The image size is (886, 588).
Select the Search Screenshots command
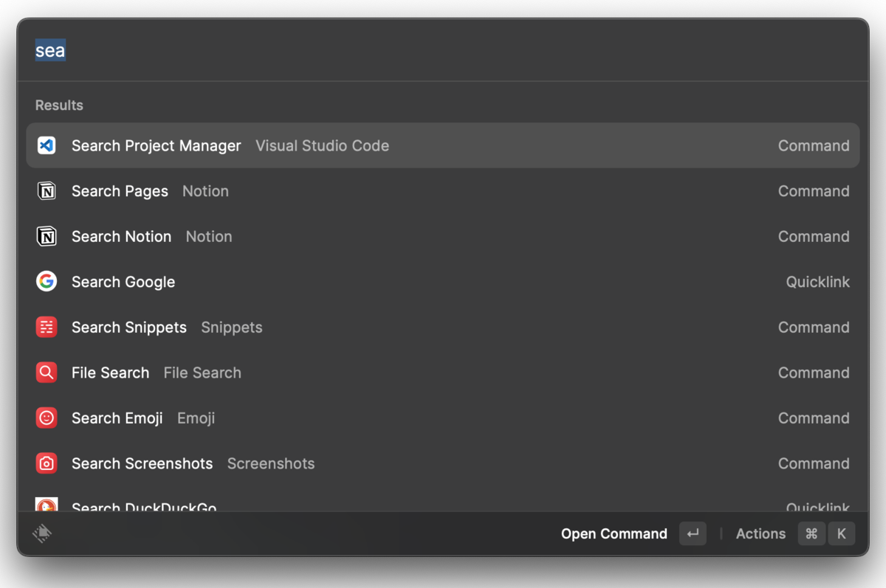tap(443, 463)
